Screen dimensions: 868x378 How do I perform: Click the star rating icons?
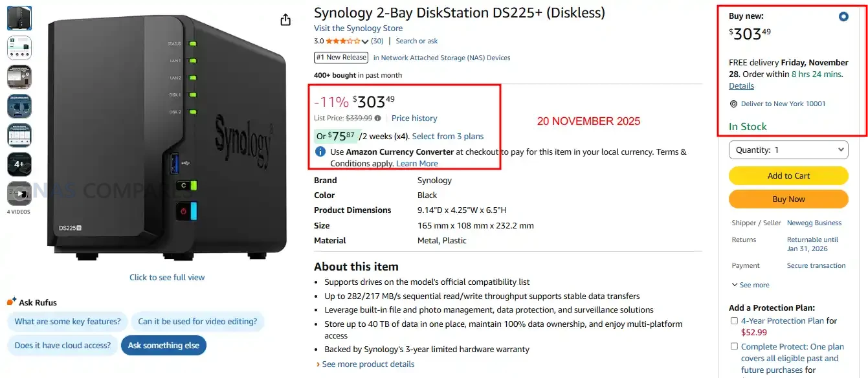(342, 41)
